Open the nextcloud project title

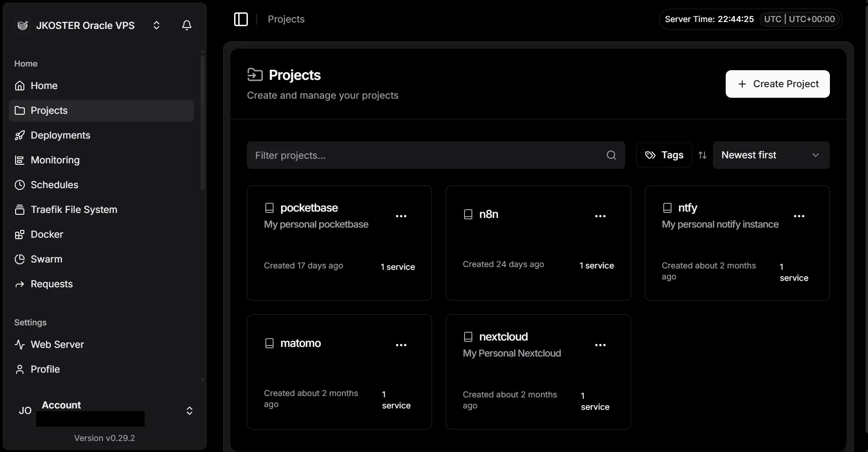(x=504, y=337)
